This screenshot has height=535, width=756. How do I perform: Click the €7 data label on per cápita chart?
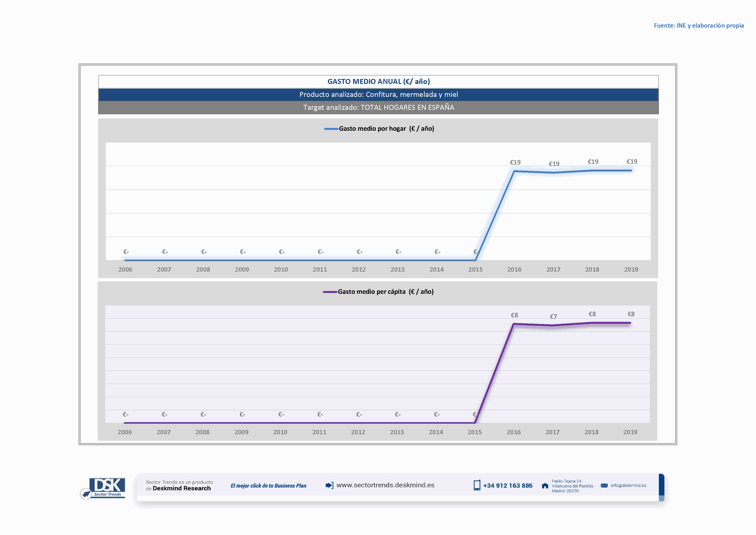553,317
